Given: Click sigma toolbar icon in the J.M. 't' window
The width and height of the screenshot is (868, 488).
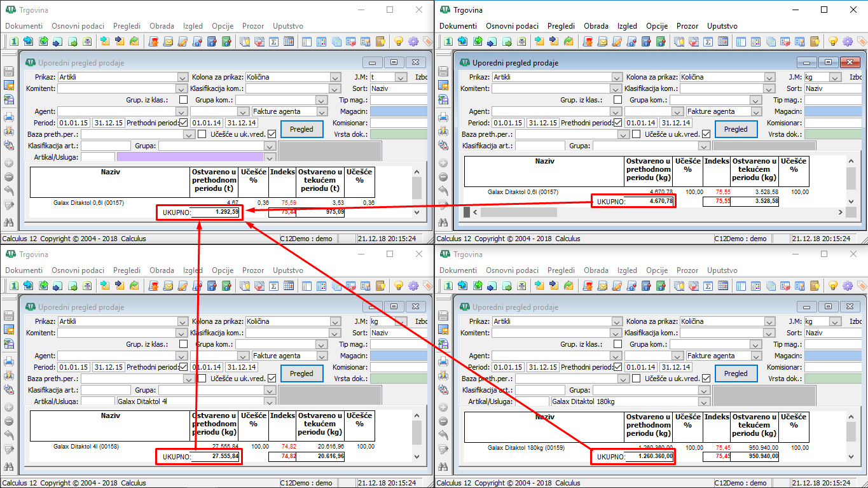Looking at the screenshot, I should (273, 41).
